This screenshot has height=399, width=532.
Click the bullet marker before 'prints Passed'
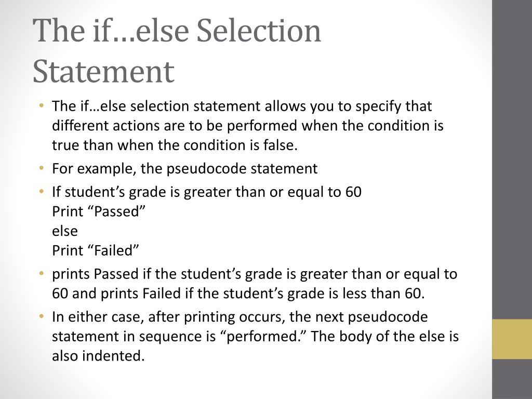tap(42, 273)
